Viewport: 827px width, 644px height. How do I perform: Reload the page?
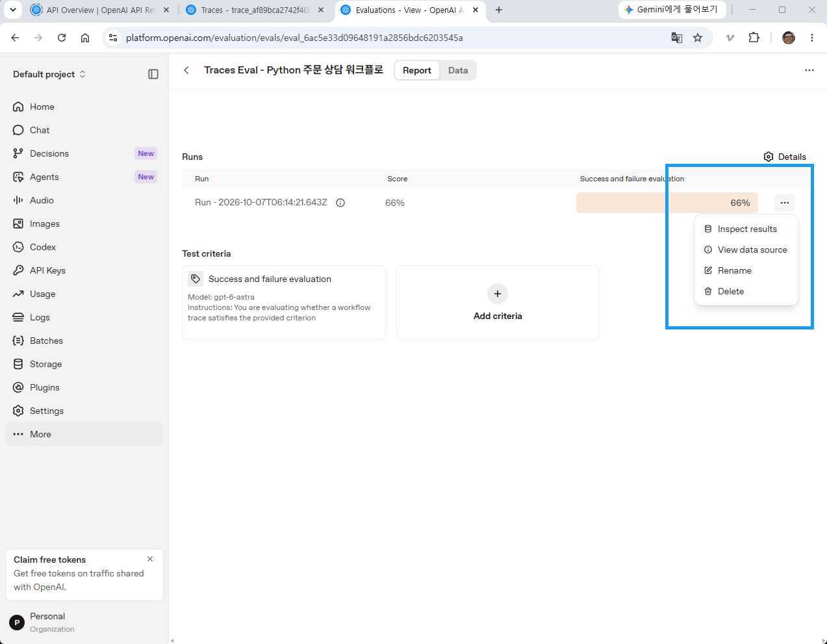click(x=62, y=38)
